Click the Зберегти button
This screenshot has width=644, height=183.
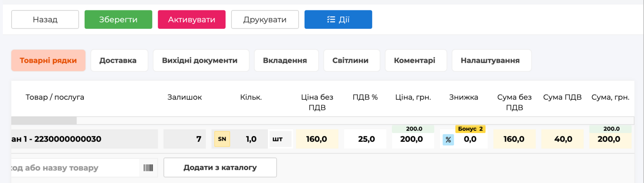[x=118, y=20]
